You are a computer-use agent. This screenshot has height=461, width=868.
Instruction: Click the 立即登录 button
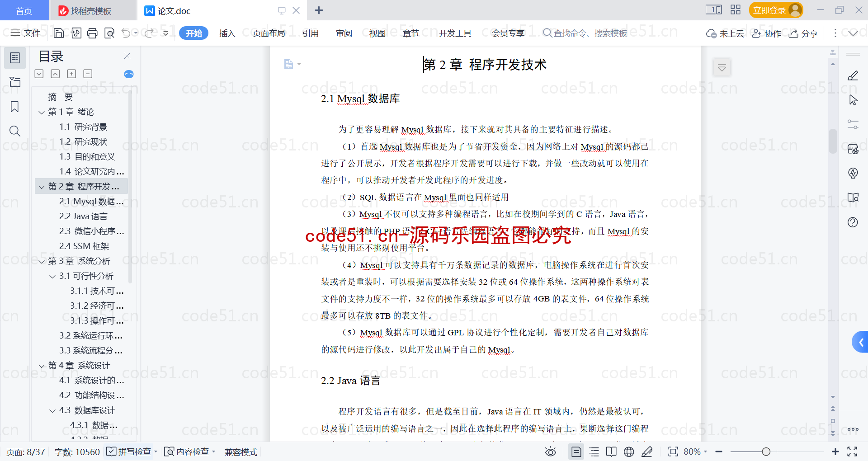[776, 10]
